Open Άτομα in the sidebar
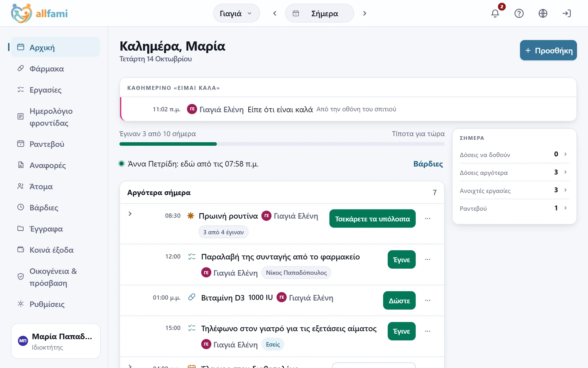 [x=55, y=186]
